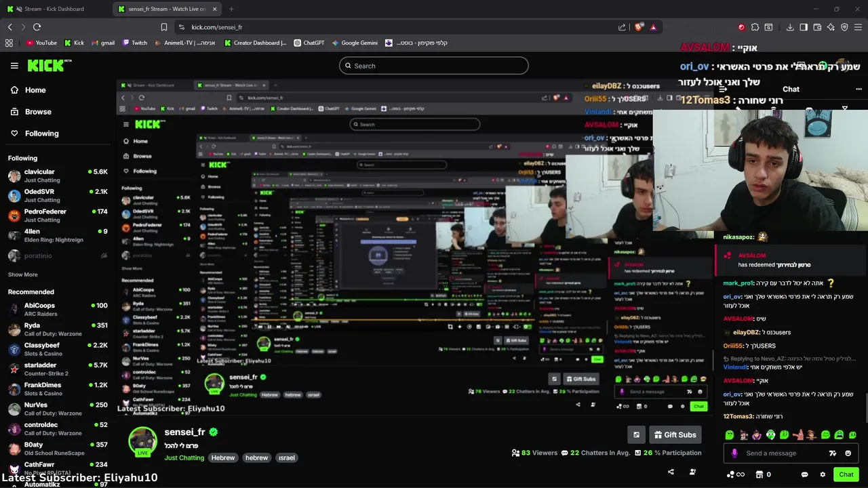
Task: Open NurVes recommended channel
Action: (58, 409)
